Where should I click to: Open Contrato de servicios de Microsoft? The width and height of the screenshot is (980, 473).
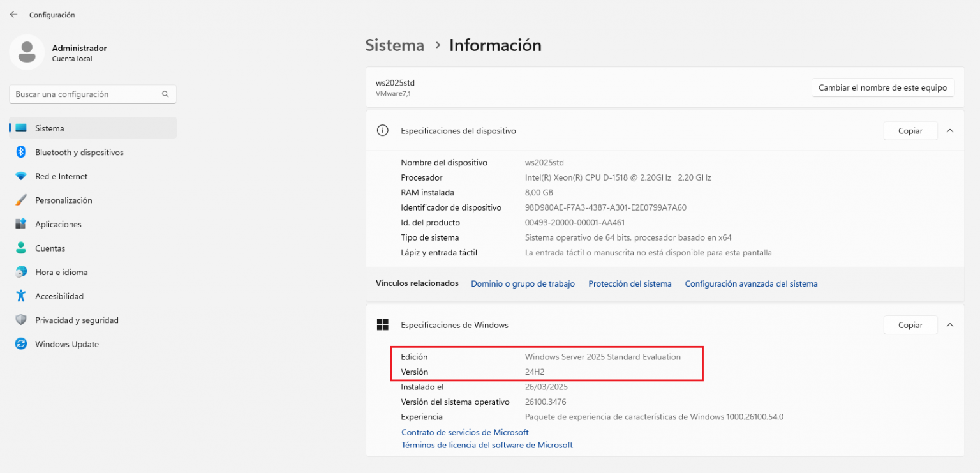coord(464,432)
